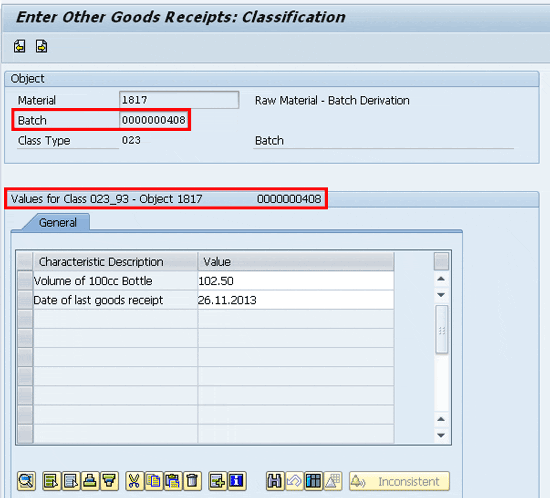Click the characteristics table vertical scrollbar handle
Screen dimensions: 550x498
[442, 329]
